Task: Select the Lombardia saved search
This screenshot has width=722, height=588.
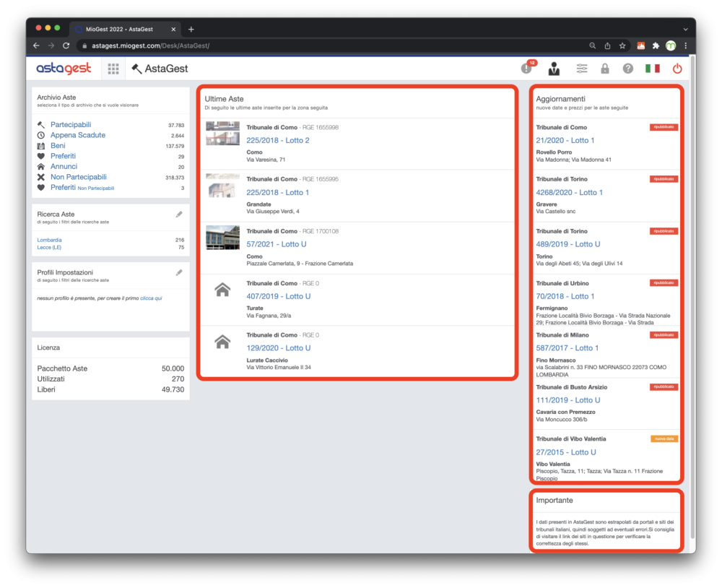Action: [x=49, y=240]
